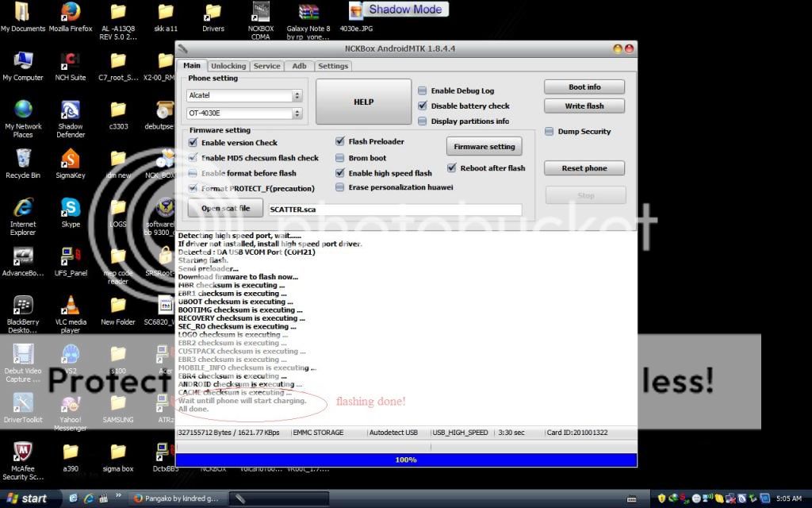Launch McAfee Security Scan icon
The width and height of the screenshot is (812, 508).
(23, 452)
